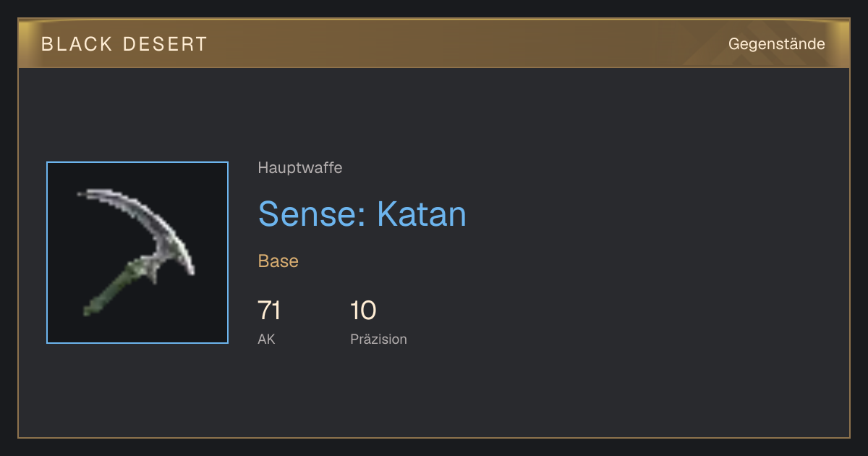Screen dimensions: 868x456
Task: Select the Sense: Katan item title
Action: click(x=362, y=214)
